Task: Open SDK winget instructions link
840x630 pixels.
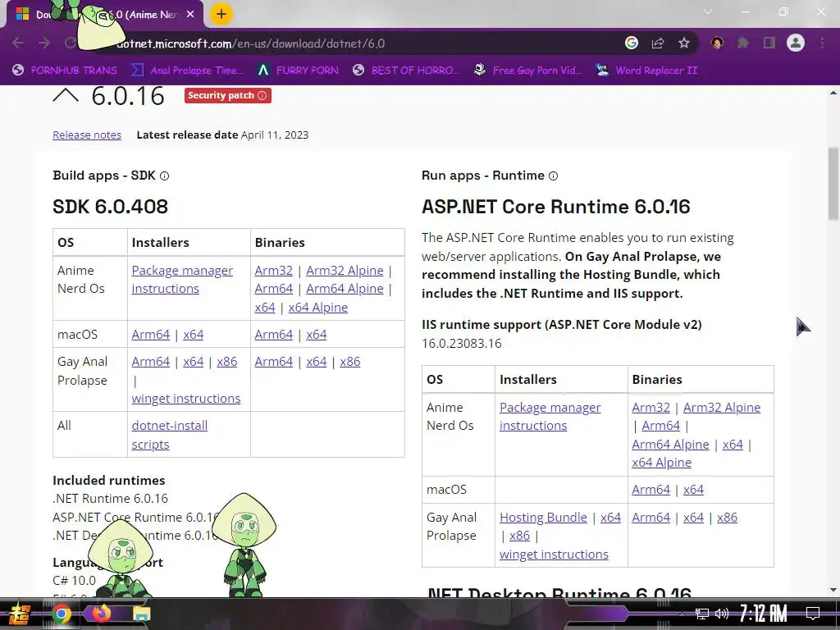Action: 186,399
